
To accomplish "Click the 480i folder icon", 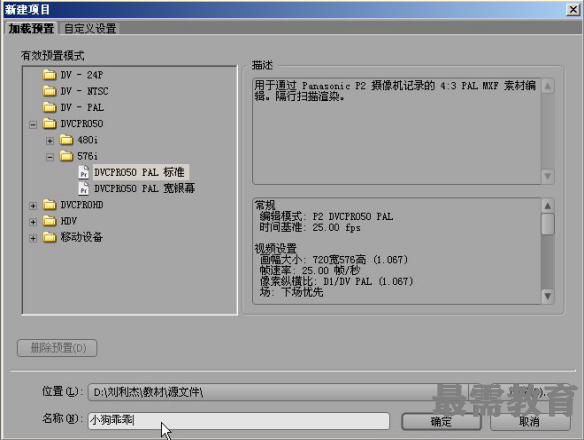I will coord(66,140).
